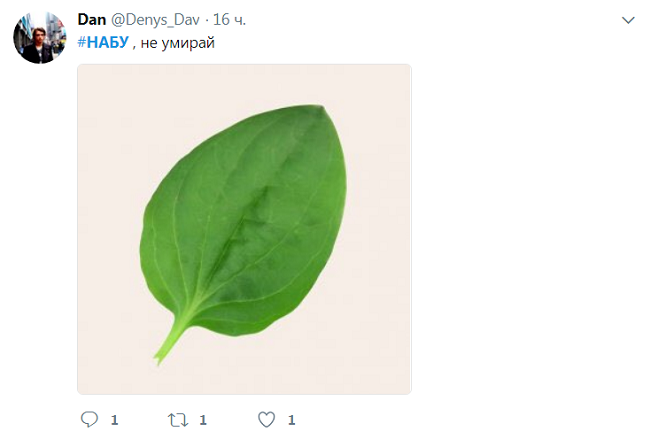Retweet Dan's post via retweet icon

[x=180, y=420]
